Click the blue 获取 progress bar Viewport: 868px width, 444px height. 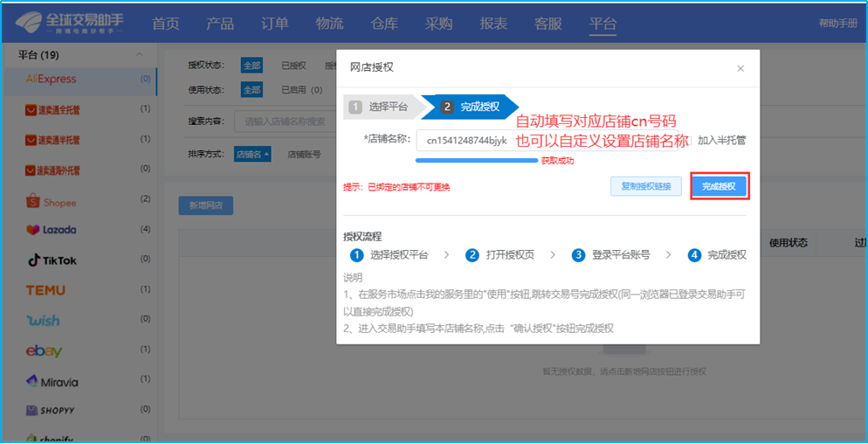(x=477, y=161)
